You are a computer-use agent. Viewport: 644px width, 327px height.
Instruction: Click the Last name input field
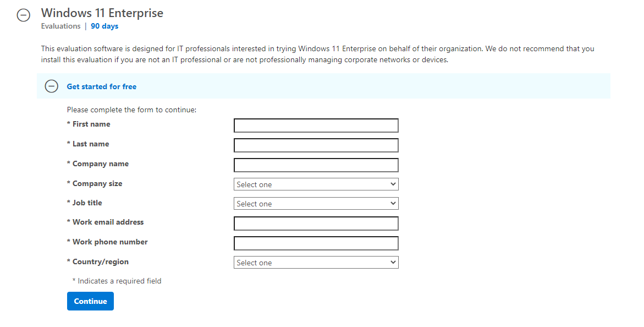(x=316, y=145)
